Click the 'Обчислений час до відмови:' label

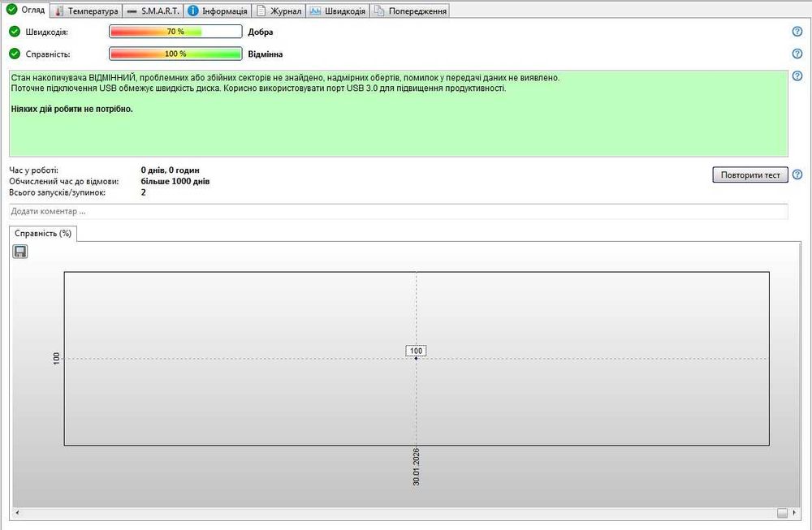click(x=63, y=182)
